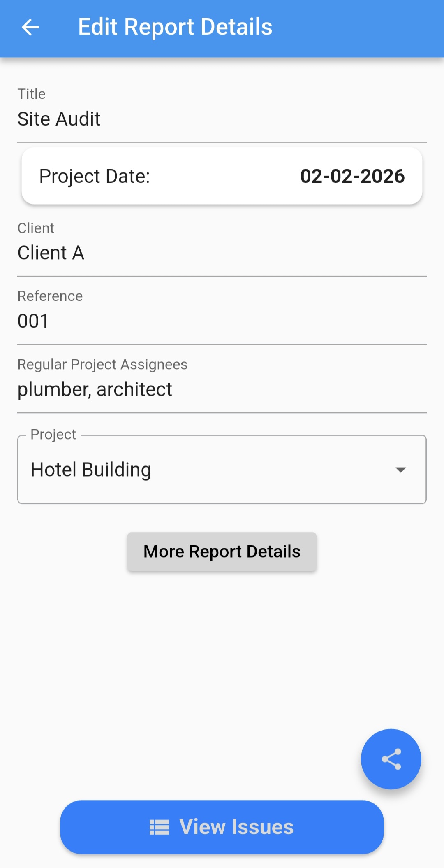Edit the Client A text field
The width and height of the screenshot is (444, 868).
tap(222, 253)
